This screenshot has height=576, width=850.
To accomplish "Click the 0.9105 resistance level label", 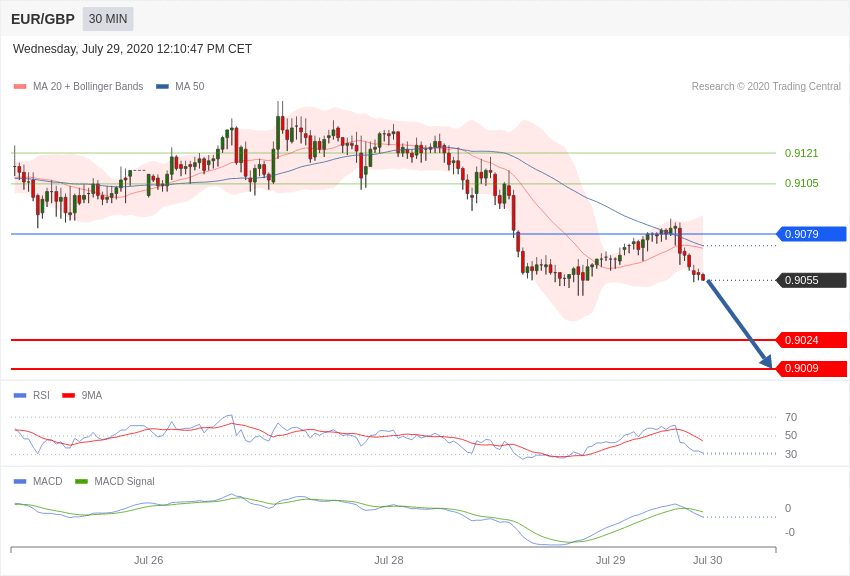I will click(x=801, y=183).
